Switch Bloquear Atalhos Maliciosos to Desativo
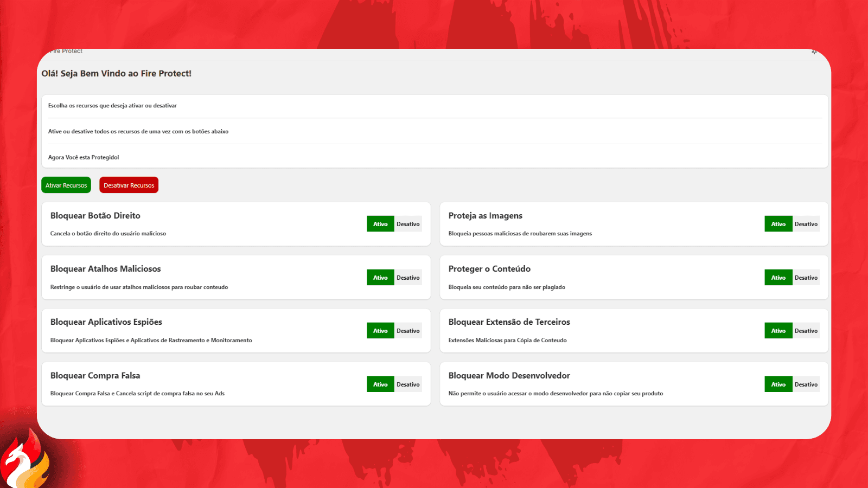868x488 pixels. click(408, 278)
